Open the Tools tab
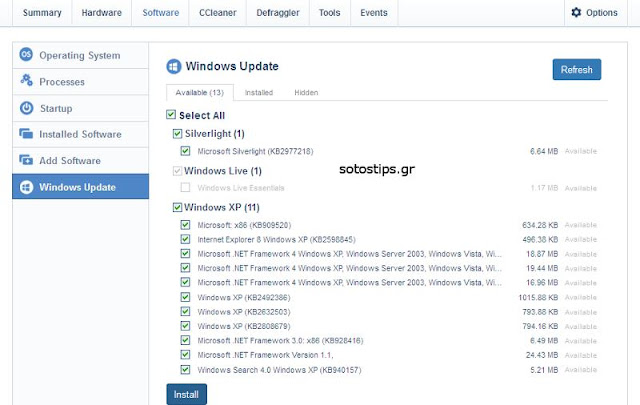The height and width of the screenshot is (405, 640). [x=329, y=13]
